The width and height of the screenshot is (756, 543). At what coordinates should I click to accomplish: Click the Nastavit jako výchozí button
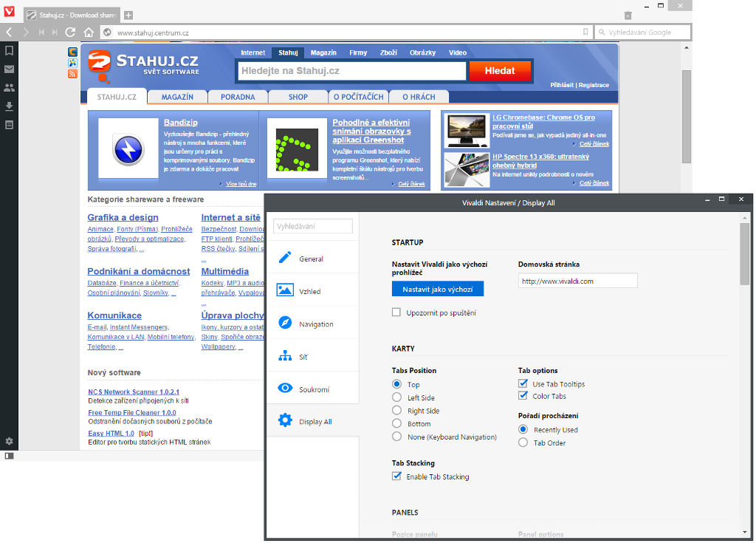coord(438,289)
